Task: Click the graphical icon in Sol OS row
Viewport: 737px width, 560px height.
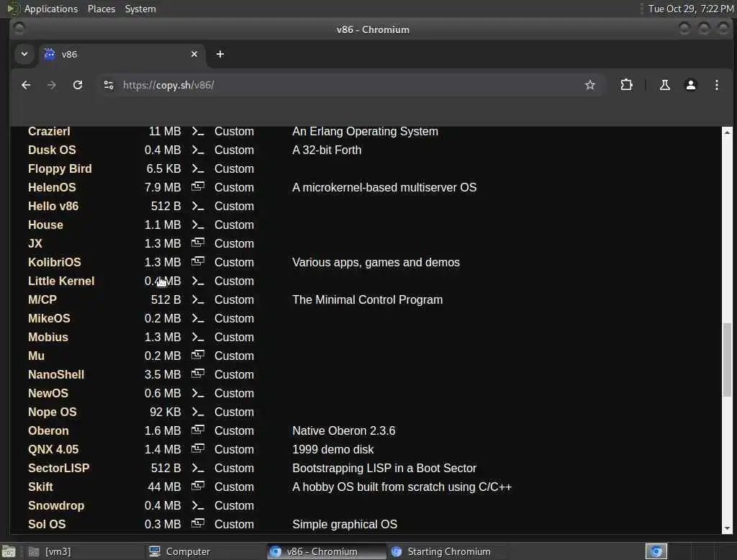Action: pyautogui.click(x=198, y=523)
